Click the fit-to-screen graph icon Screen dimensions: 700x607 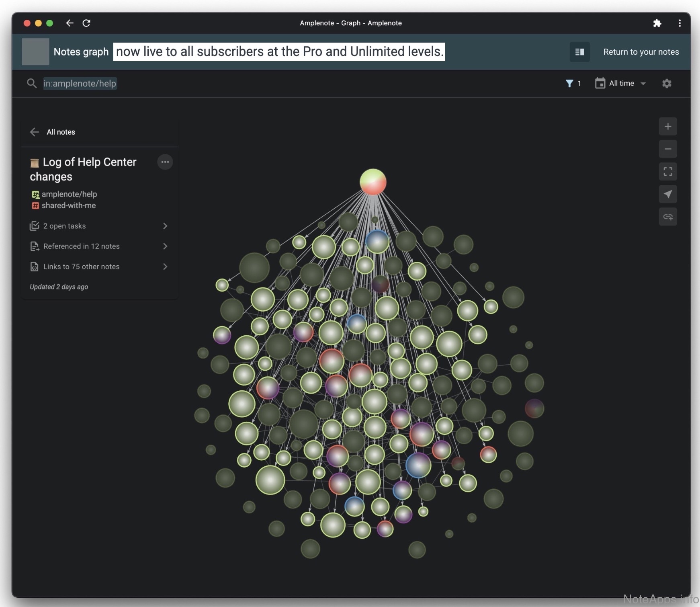[x=667, y=172]
